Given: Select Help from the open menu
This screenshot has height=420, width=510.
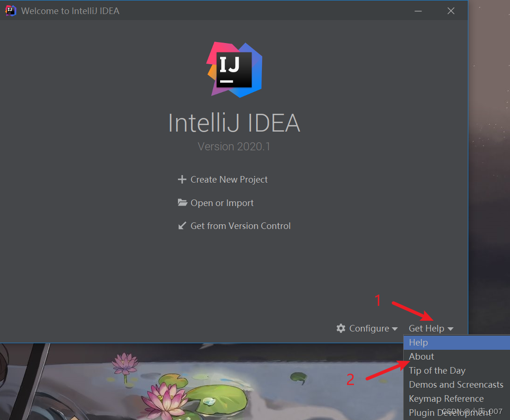Looking at the screenshot, I should point(418,342).
